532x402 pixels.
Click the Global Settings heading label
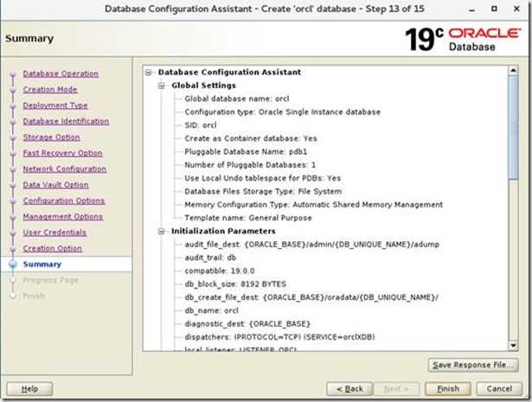(203, 86)
